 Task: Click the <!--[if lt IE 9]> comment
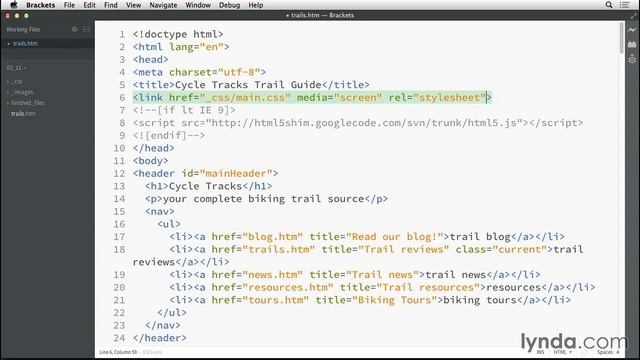click(184, 110)
